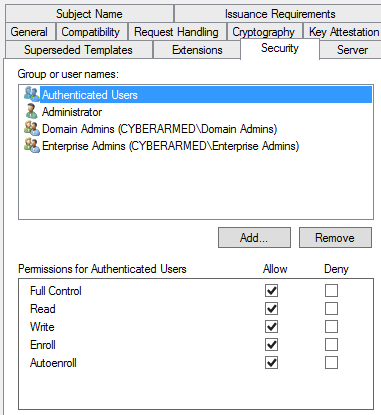Select Domain Admins (CYBERARMED\Domain Admins)
The image size is (381, 415).
coord(159,129)
